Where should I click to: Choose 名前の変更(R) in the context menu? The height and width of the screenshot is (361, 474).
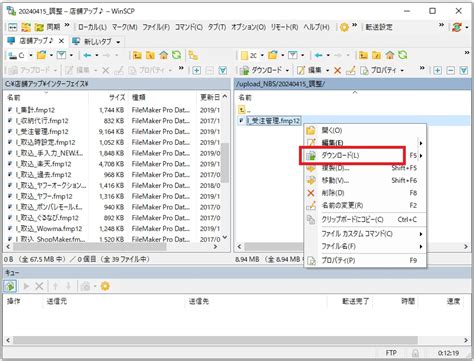(x=365, y=205)
